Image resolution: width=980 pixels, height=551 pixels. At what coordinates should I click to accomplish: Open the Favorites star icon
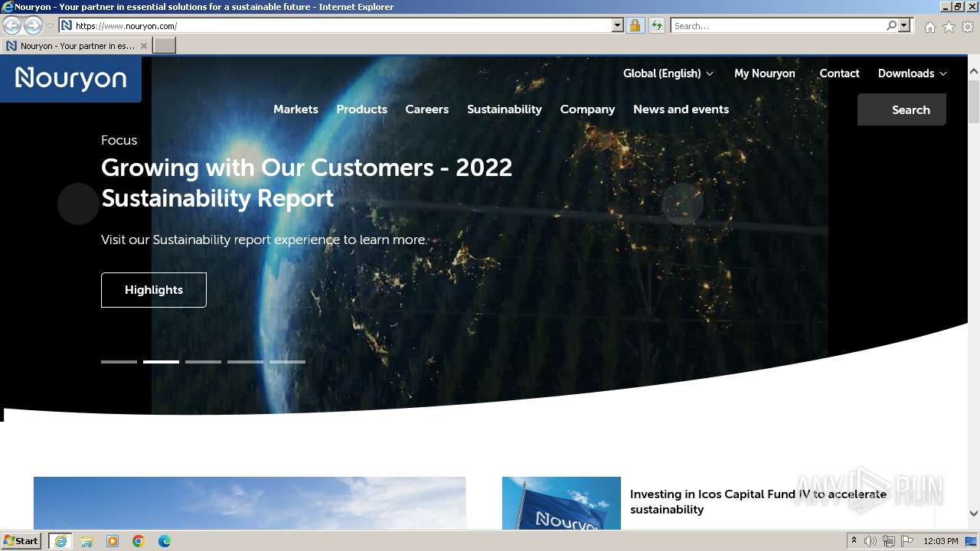(949, 27)
